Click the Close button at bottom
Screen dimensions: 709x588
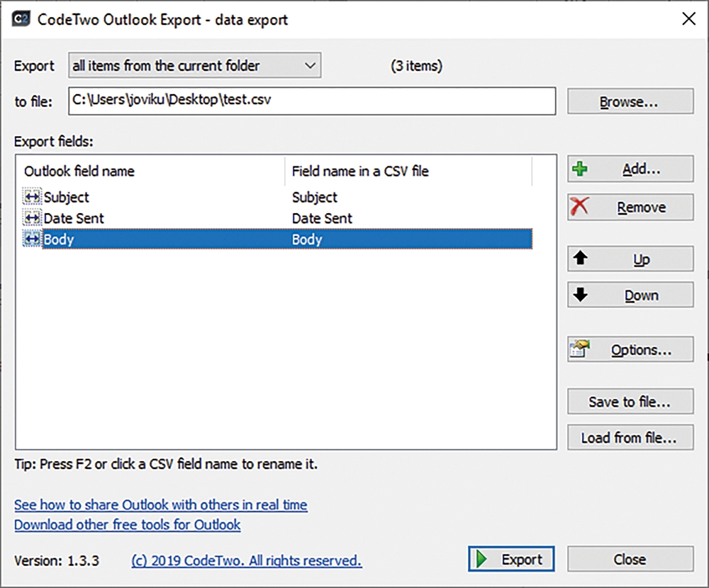(630, 559)
